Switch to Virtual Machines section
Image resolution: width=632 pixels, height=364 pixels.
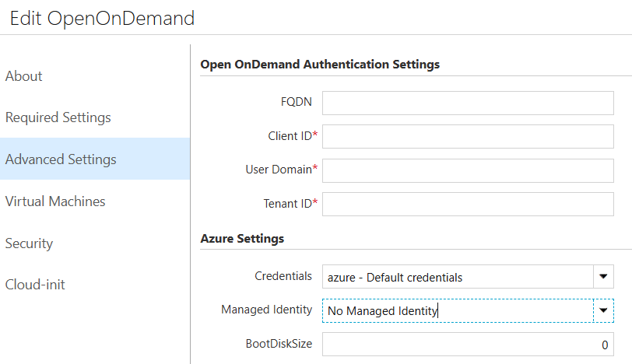(55, 201)
